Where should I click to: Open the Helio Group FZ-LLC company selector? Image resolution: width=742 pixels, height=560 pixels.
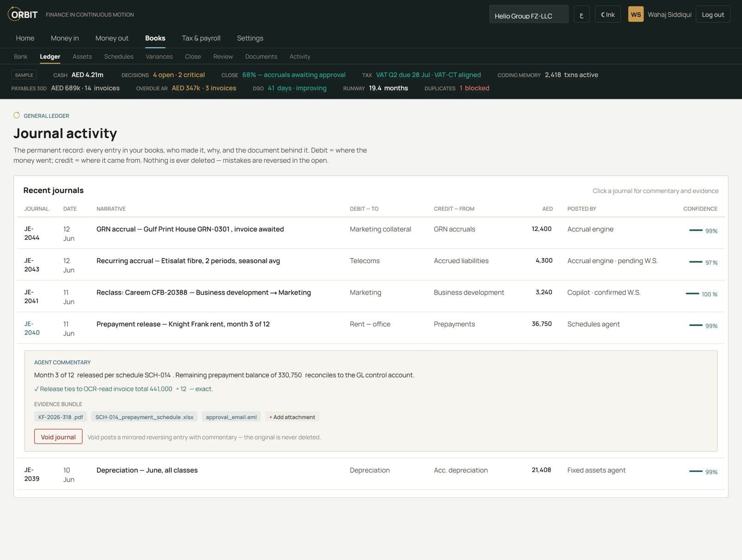point(529,14)
